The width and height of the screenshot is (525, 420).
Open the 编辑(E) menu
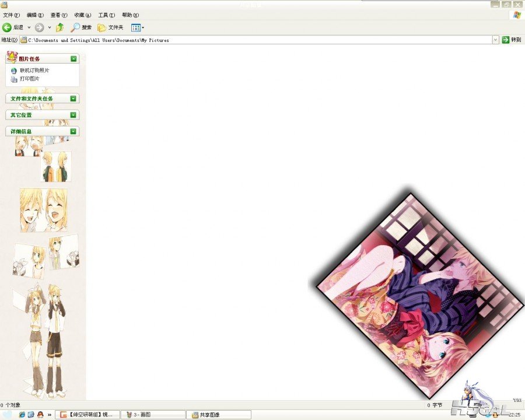pyautogui.click(x=35, y=15)
